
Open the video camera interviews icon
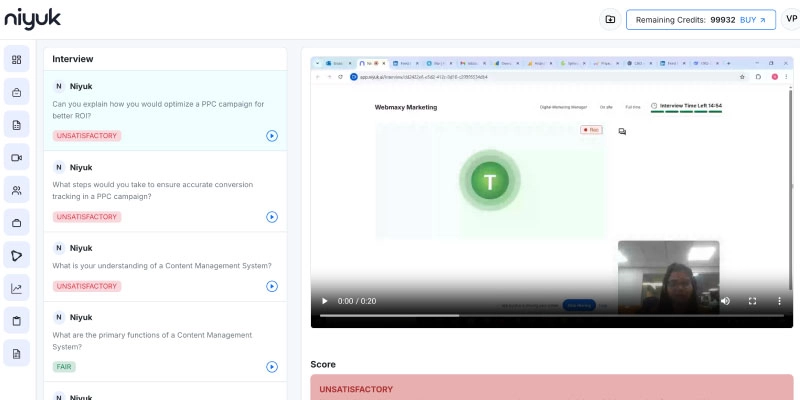(16, 158)
